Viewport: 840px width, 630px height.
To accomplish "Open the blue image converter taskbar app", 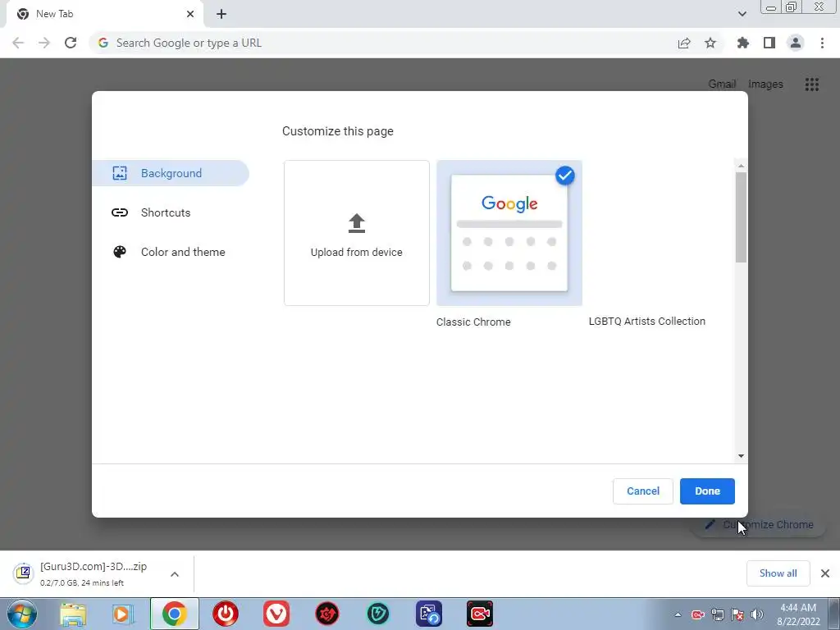I will pyautogui.click(x=429, y=614).
